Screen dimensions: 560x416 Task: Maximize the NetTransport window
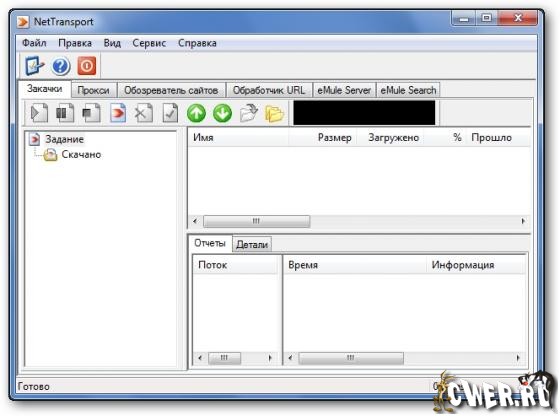click(486, 18)
